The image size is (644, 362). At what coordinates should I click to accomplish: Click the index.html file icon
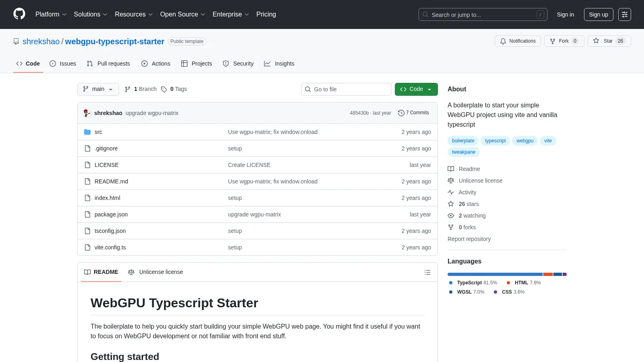pyautogui.click(x=87, y=198)
